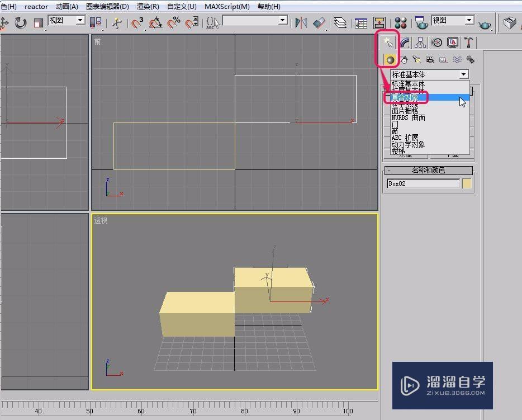This screenshot has height=420, width=522.
Task: Click the Quick Render teapot icon
Action: [x=484, y=23]
